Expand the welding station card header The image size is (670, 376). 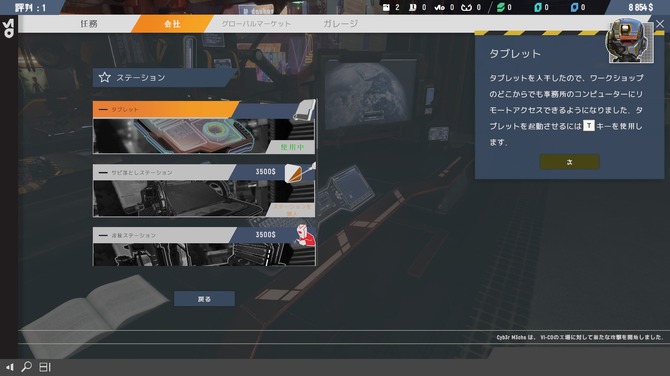click(x=165, y=235)
